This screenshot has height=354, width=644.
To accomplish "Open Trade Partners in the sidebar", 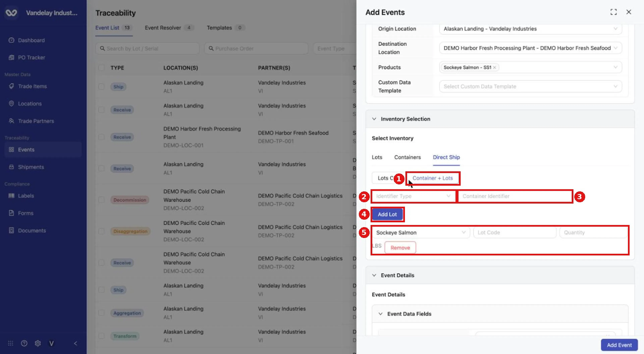I will point(36,121).
